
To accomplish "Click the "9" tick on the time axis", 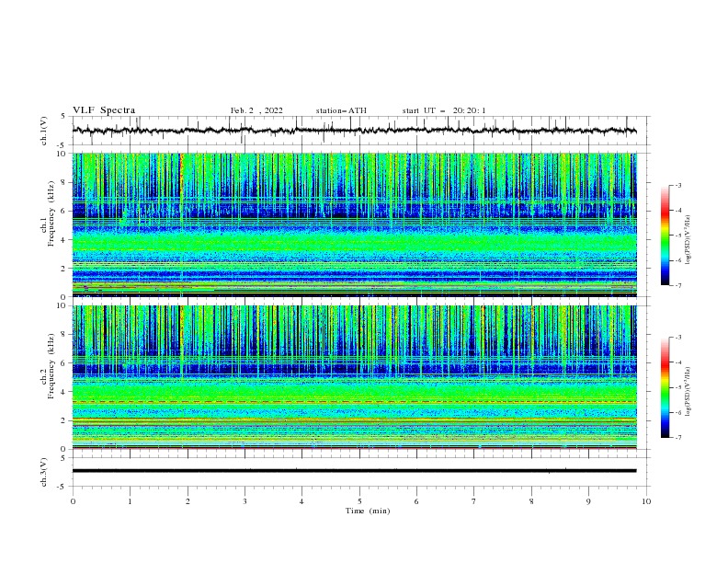I will click(x=588, y=501).
